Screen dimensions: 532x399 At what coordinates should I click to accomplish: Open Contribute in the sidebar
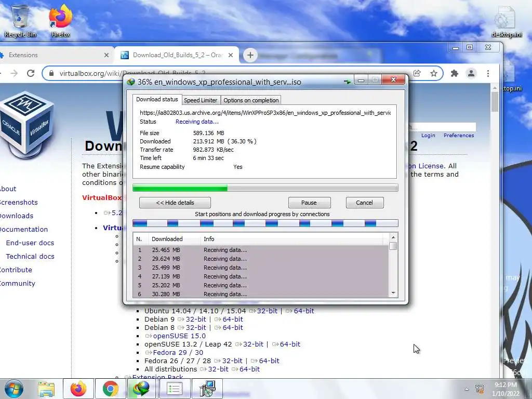click(16, 270)
